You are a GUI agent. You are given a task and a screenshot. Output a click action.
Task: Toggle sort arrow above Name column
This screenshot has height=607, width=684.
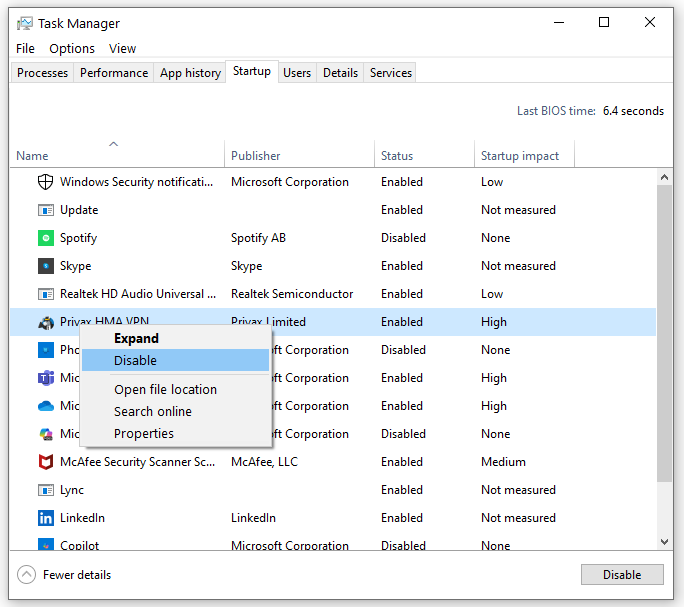[113, 144]
